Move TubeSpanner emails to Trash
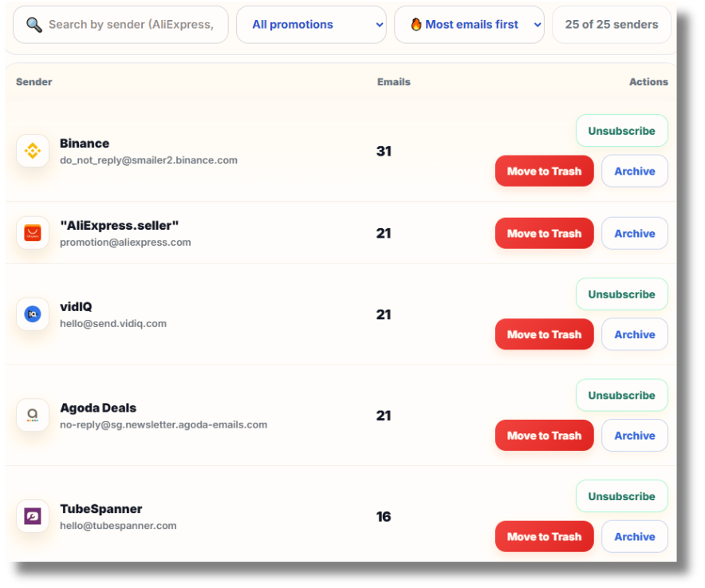 [544, 536]
